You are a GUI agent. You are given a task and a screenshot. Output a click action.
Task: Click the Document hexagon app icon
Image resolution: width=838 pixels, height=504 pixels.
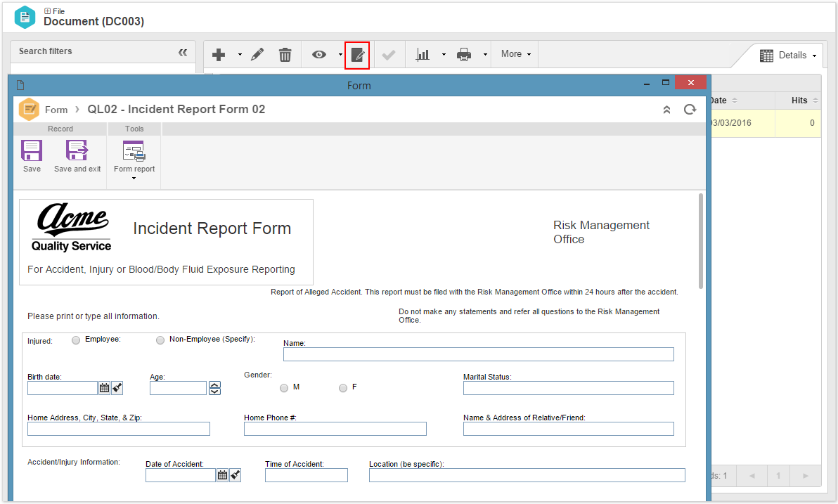(x=25, y=17)
